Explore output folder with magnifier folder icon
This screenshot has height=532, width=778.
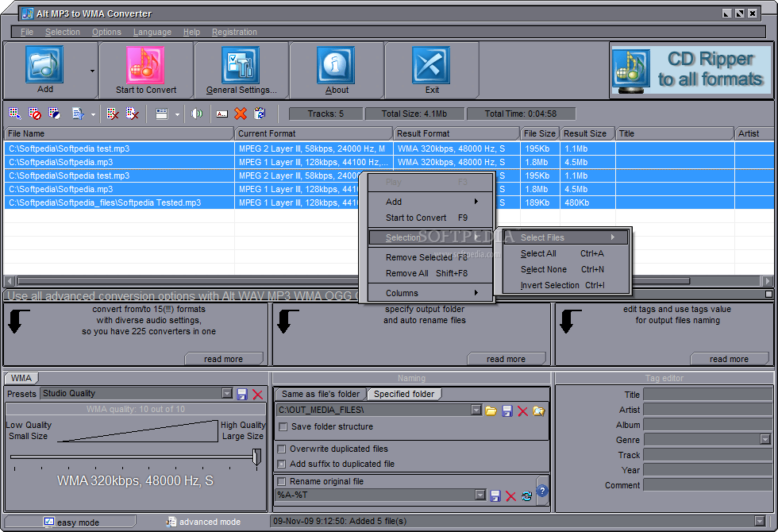tap(539, 411)
